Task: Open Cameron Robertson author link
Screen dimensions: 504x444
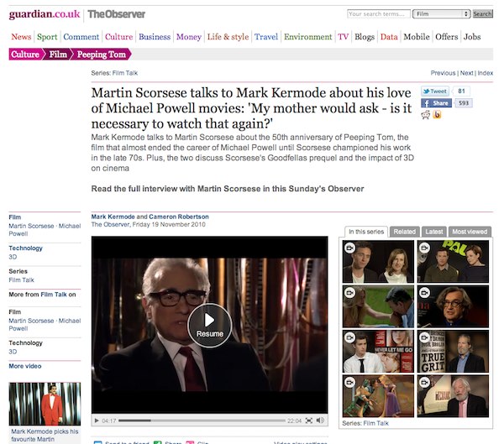Action: (x=179, y=217)
